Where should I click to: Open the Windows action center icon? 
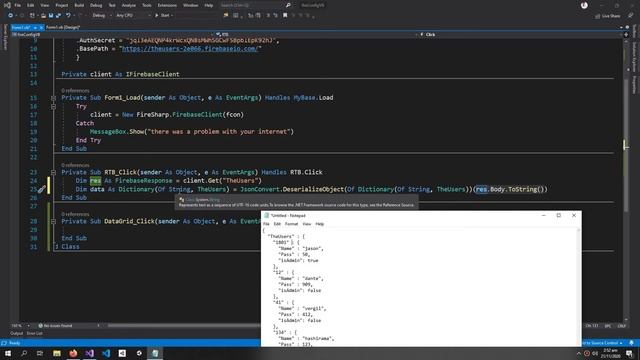630,353
